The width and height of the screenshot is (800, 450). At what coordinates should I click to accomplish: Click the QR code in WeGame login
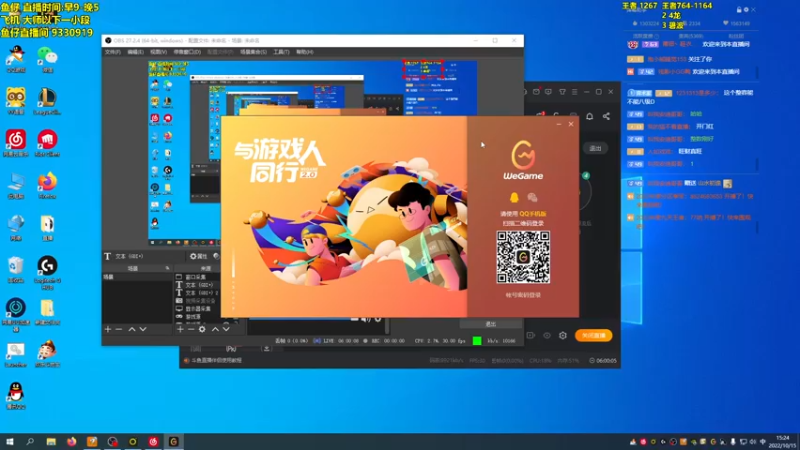[x=523, y=257]
